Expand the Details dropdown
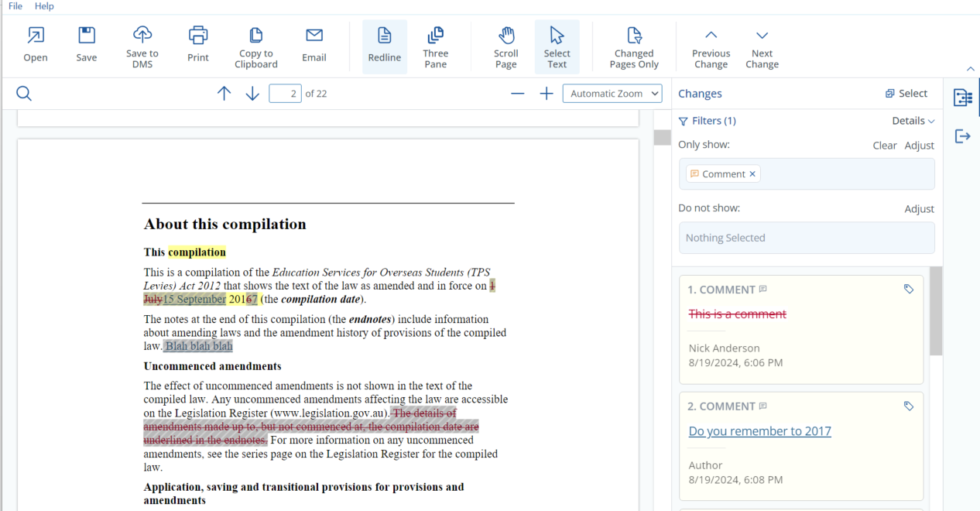 pyautogui.click(x=913, y=121)
